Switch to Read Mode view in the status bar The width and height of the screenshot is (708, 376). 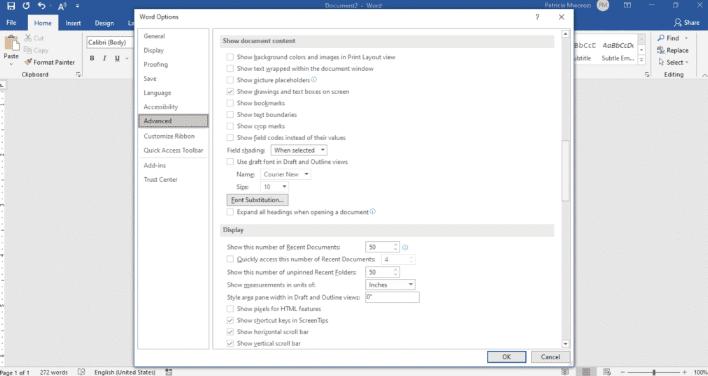pos(565,372)
